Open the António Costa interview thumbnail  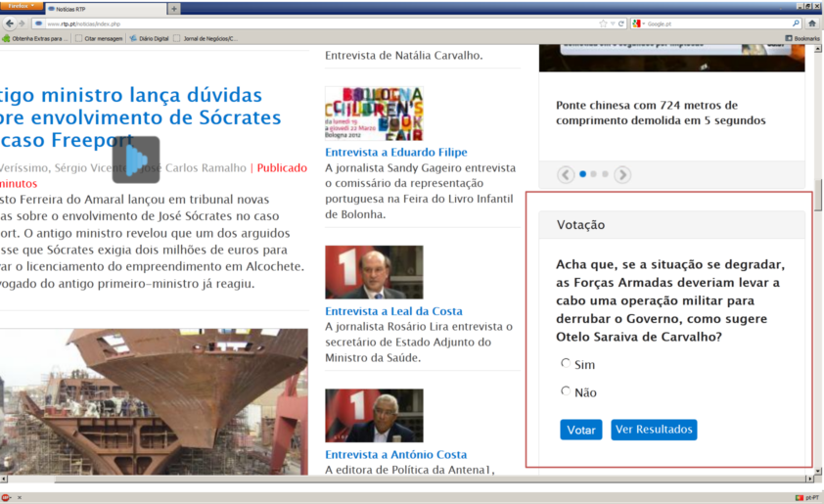pos(374,416)
